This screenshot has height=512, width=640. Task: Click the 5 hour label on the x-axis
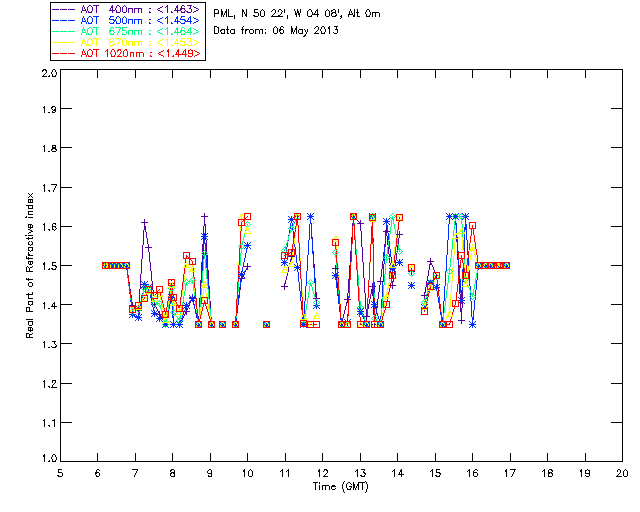(60, 473)
